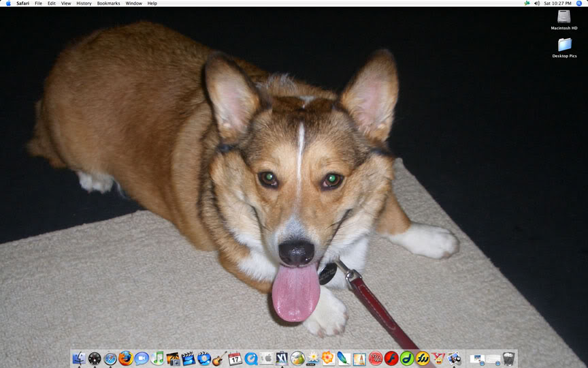Open iDVD from the Dock
Viewport: 588px width, 368px height.
click(204, 358)
